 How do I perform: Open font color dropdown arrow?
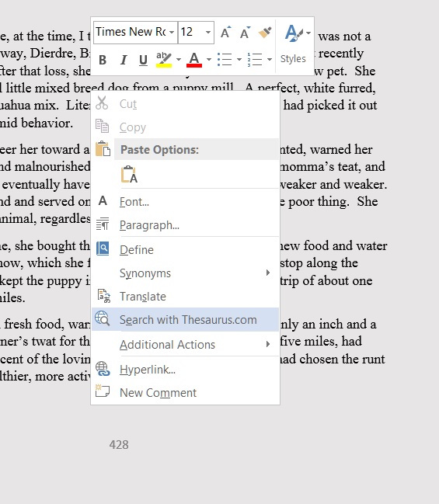tap(209, 60)
